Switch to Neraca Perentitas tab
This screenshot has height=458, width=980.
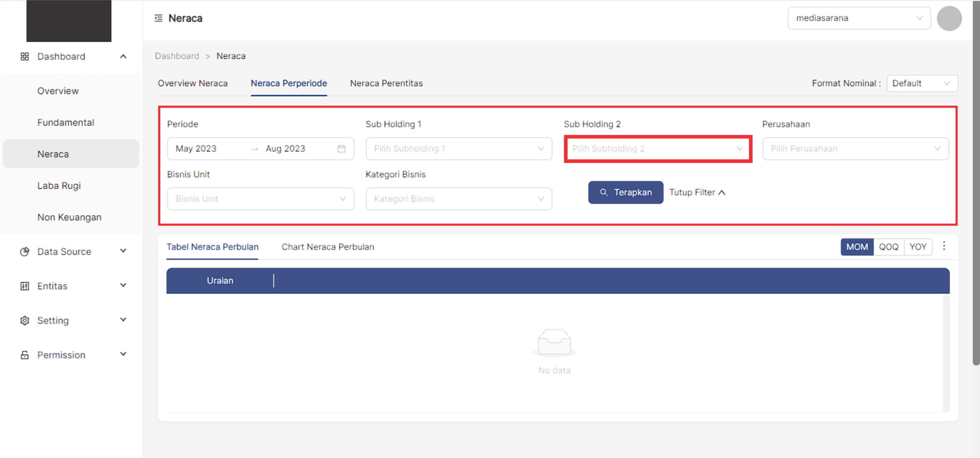click(386, 83)
